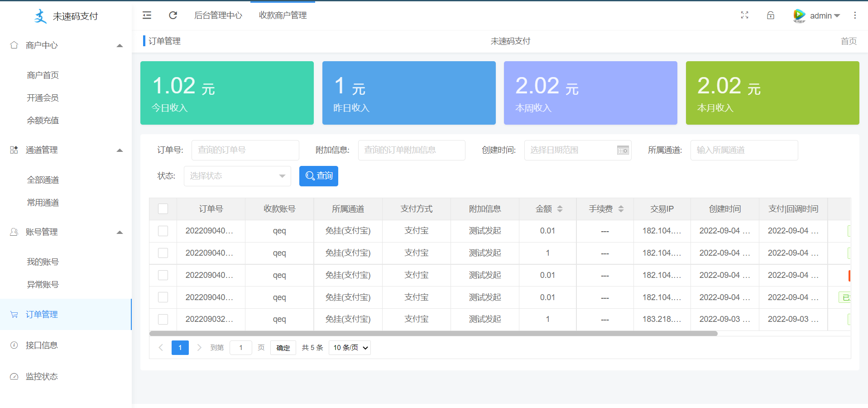
Task: Open 余额充值 sidebar item
Action: tap(43, 121)
